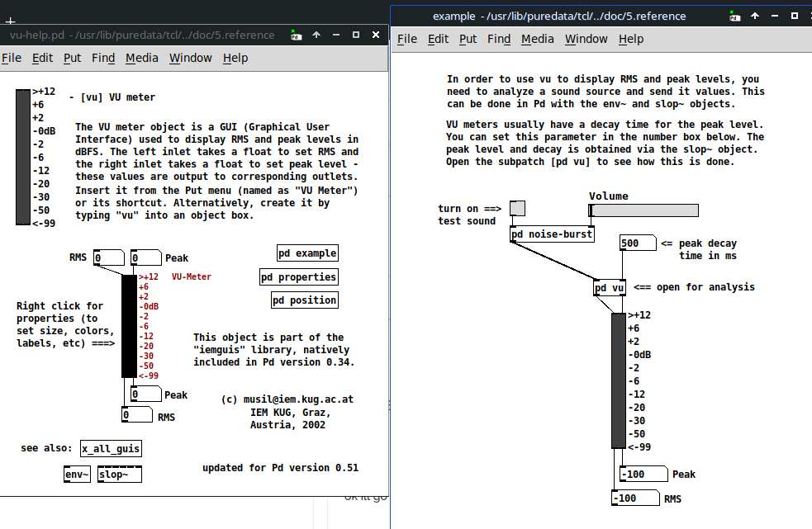
Task: Minimize the example window
Action: [x=775, y=16]
